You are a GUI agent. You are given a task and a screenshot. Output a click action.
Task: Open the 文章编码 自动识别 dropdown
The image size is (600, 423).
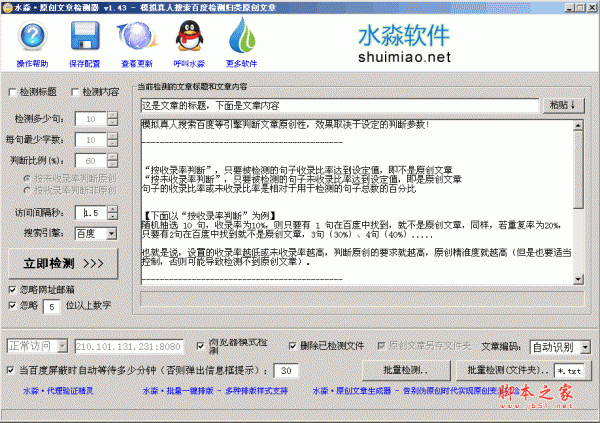pos(585,347)
